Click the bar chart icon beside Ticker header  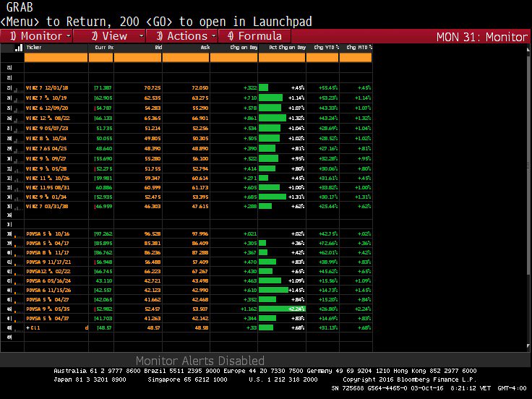[19, 48]
